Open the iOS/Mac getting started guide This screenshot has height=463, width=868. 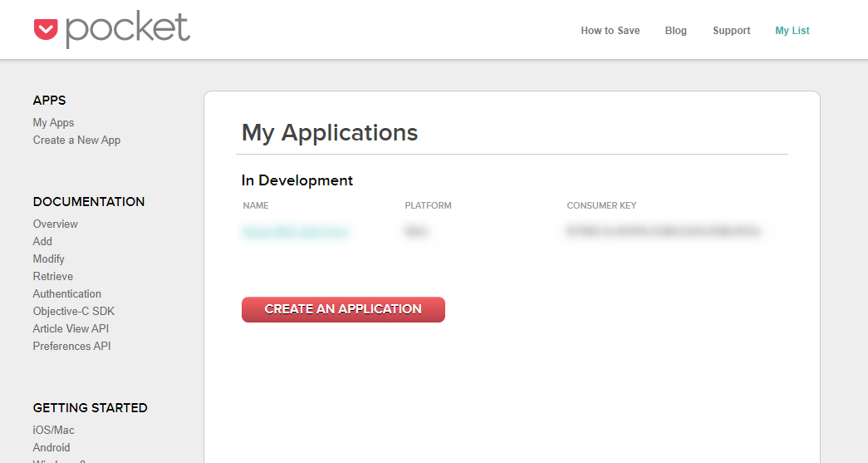pyautogui.click(x=53, y=431)
